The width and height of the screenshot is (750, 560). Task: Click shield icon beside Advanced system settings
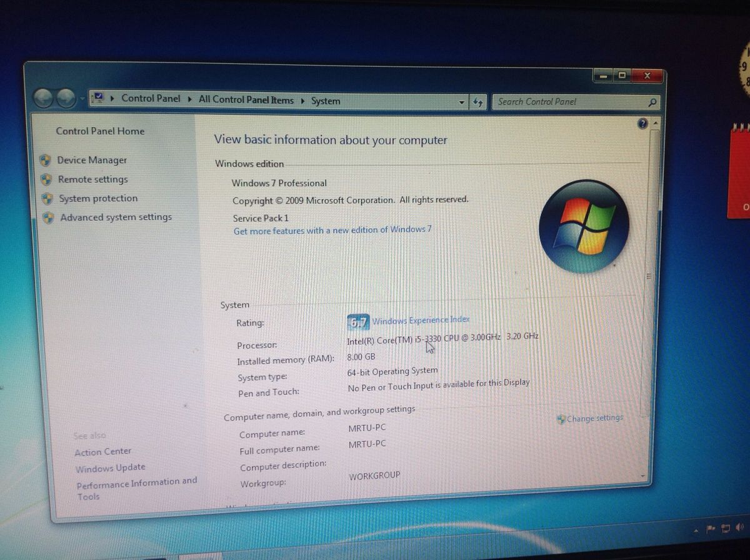49,218
